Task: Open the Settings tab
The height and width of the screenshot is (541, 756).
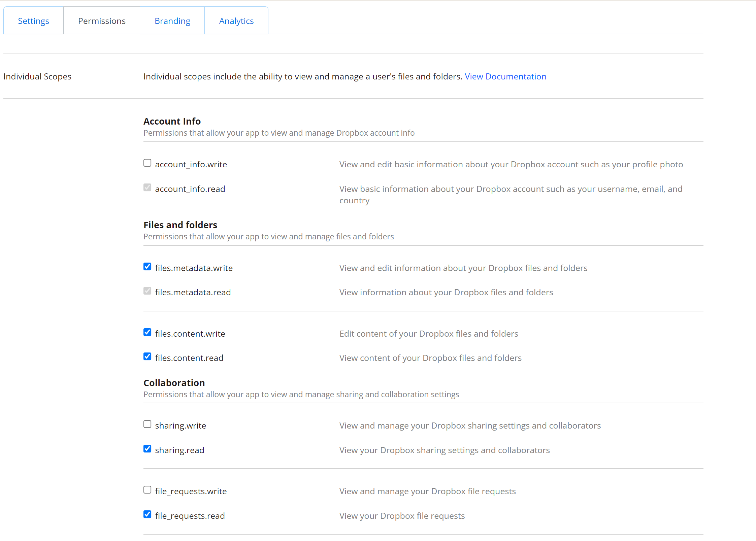Action: 33,21
